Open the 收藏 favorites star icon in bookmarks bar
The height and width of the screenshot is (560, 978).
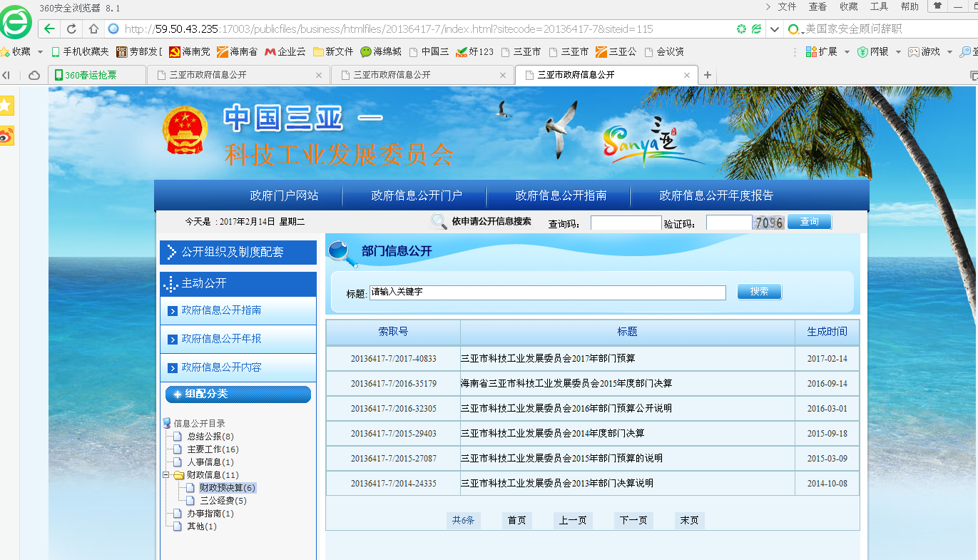pyautogui.click(x=5, y=51)
